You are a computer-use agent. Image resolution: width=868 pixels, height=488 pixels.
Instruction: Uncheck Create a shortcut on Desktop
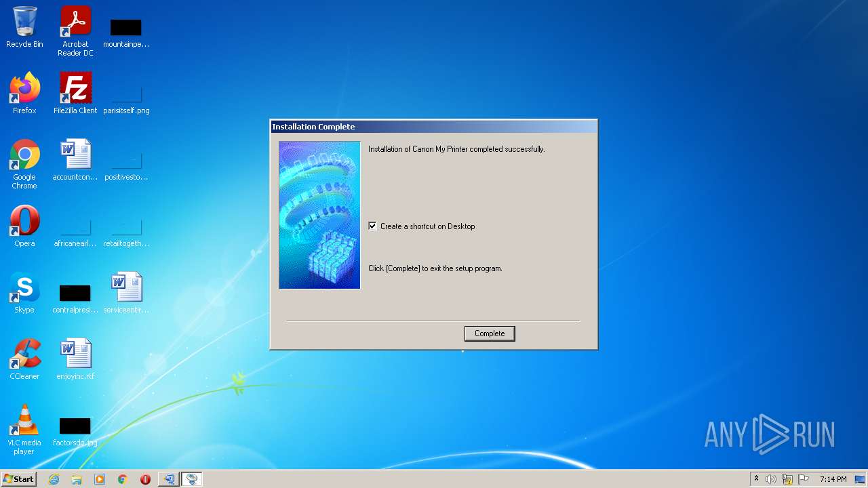[x=372, y=226]
